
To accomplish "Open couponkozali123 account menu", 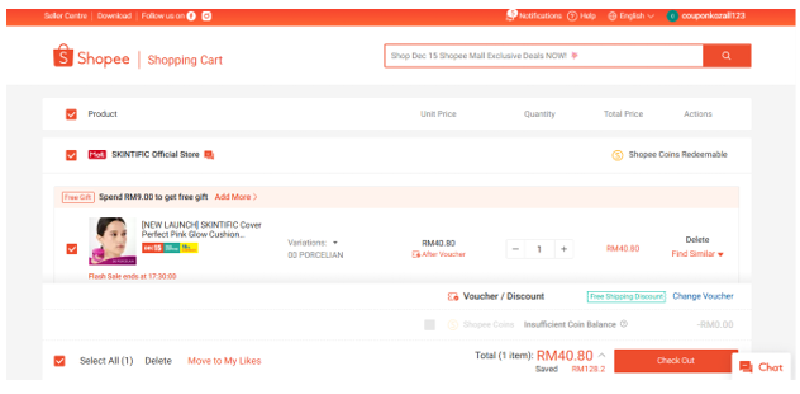I will point(706,16).
